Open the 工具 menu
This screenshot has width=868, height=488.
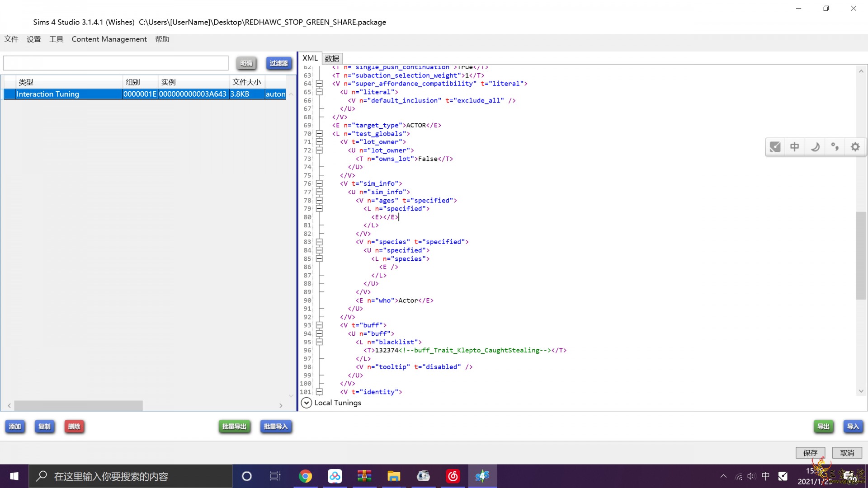tap(56, 39)
